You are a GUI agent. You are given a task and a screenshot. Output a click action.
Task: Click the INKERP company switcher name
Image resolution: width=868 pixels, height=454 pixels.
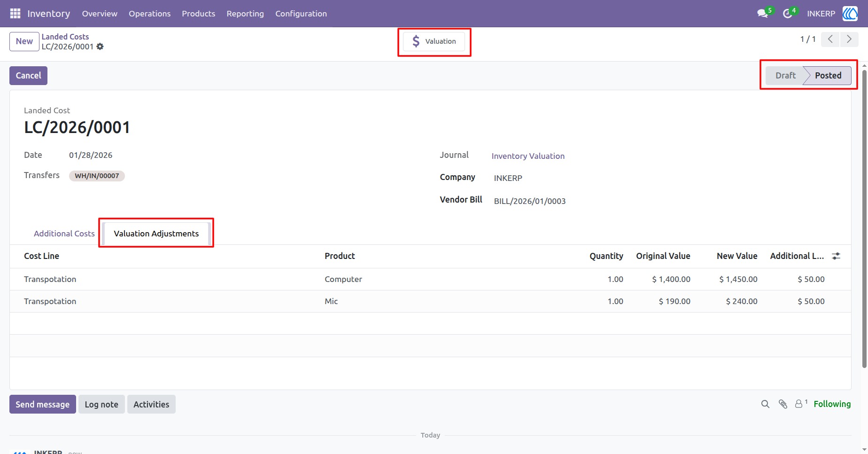pyautogui.click(x=821, y=14)
